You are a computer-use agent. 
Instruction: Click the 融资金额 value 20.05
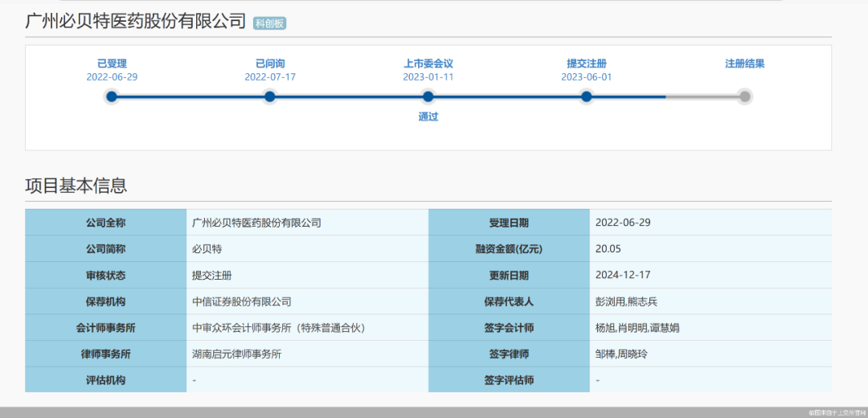point(608,249)
